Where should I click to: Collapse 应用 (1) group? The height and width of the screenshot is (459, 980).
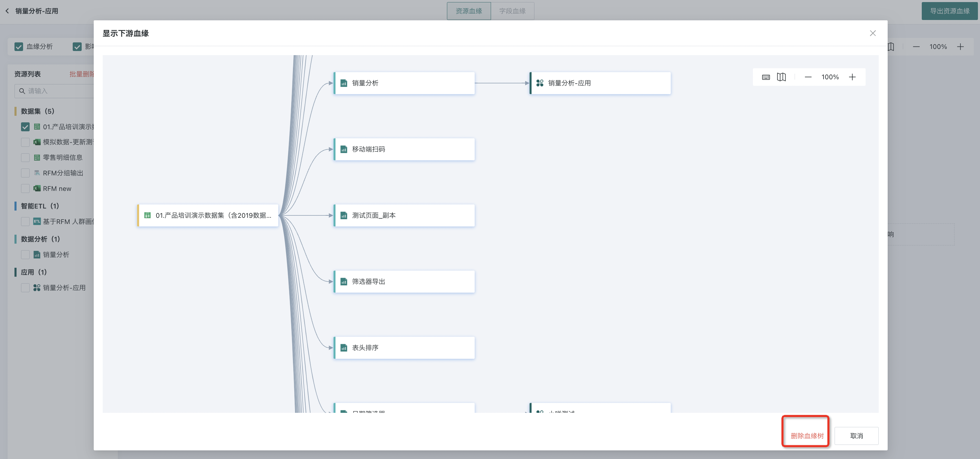coord(33,272)
